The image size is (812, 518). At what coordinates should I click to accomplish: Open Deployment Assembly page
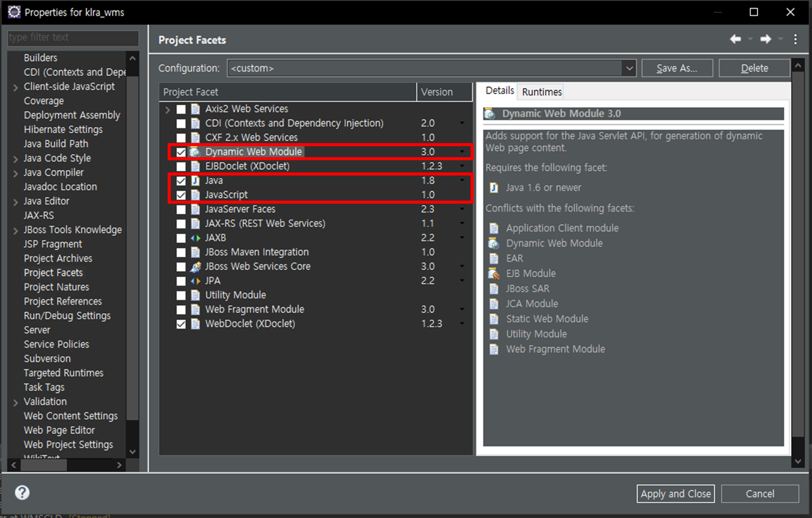[x=72, y=115]
